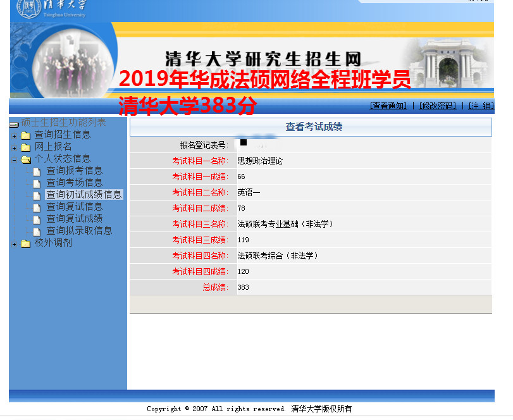Click the Tsinghua University logo emblem
The width and height of the screenshot is (513, 420).
click(x=29, y=8)
